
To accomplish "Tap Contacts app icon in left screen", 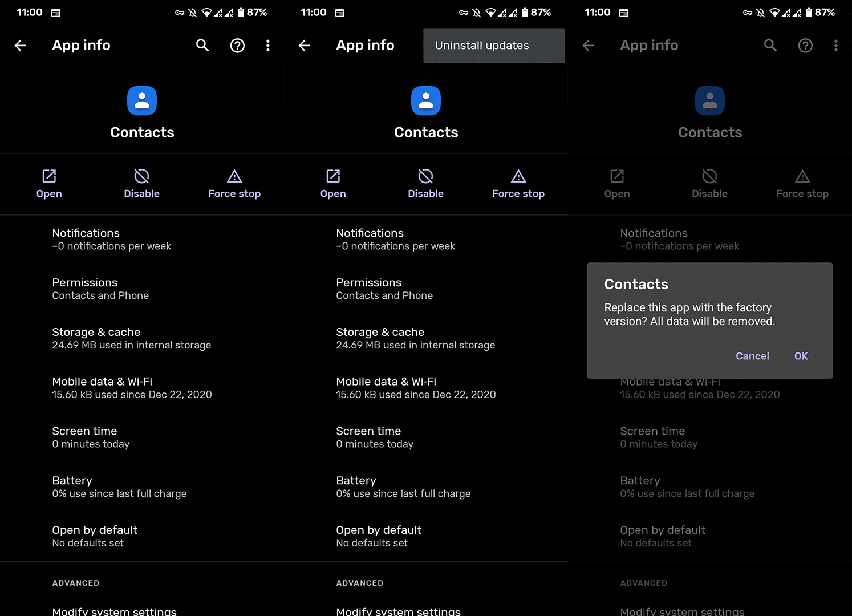I will [142, 100].
